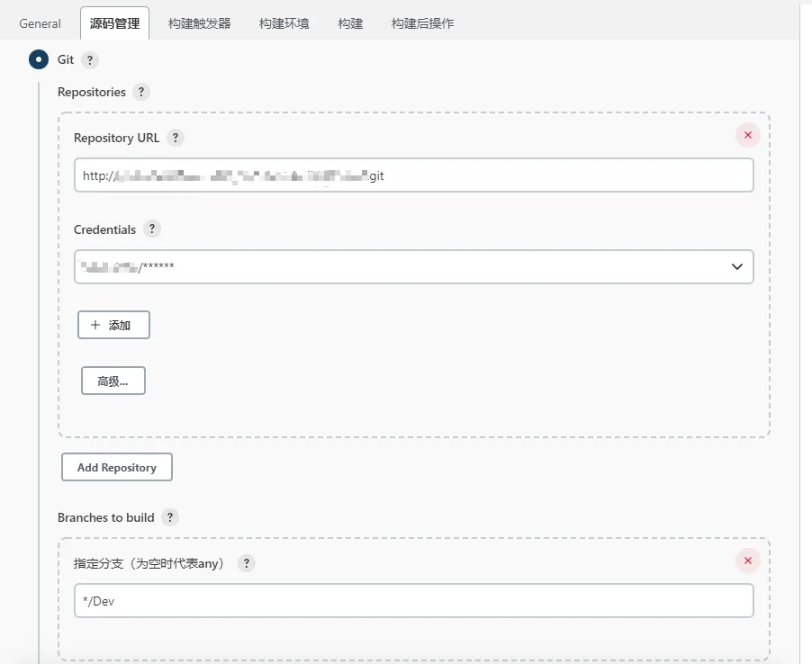Jump to the 构建后操作 tab
812x664 pixels.
click(x=422, y=23)
